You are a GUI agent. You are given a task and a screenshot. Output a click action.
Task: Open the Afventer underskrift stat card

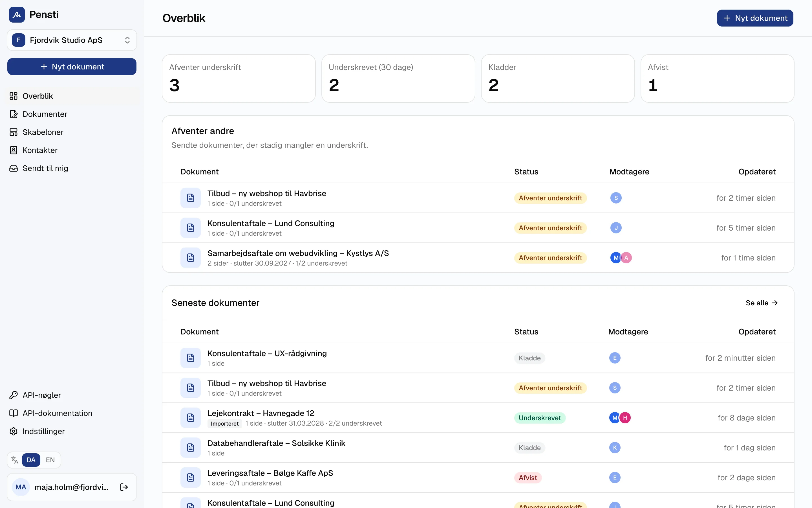point(239,79)
